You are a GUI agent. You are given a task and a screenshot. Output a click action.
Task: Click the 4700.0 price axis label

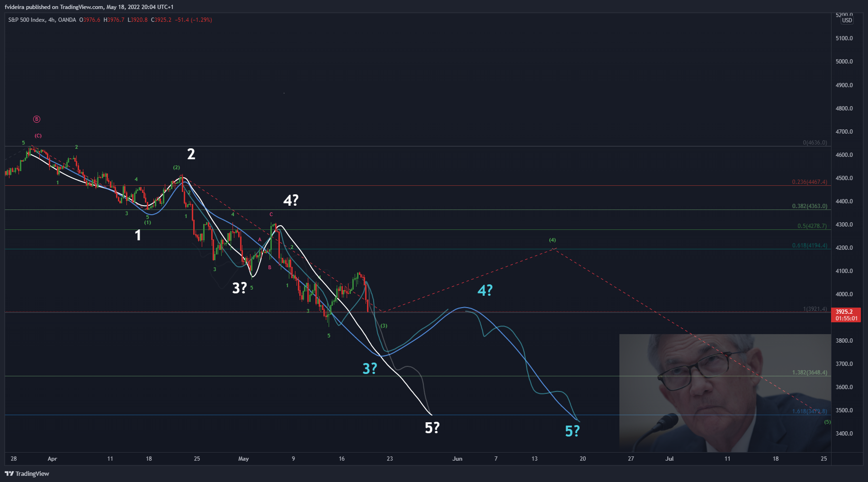[x=844, y=132]
